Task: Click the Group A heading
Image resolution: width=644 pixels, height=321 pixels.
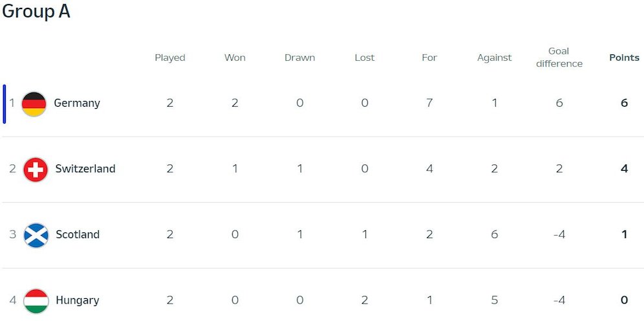Action: click(36, 12)
